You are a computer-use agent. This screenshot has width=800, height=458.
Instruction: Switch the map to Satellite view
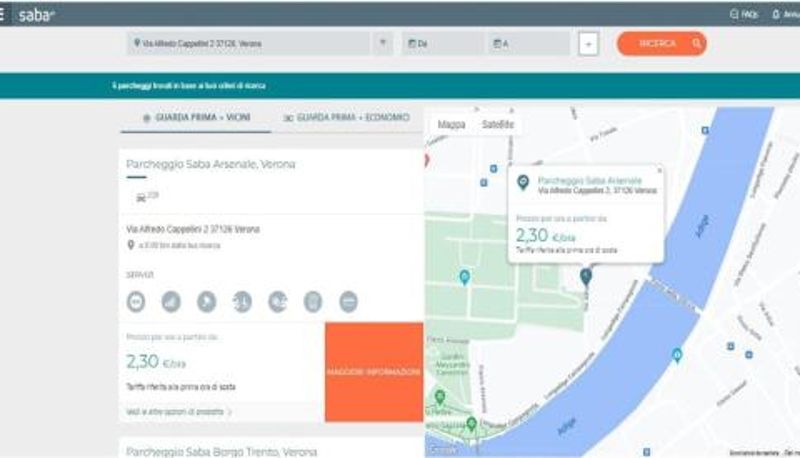tap(497, 124)
